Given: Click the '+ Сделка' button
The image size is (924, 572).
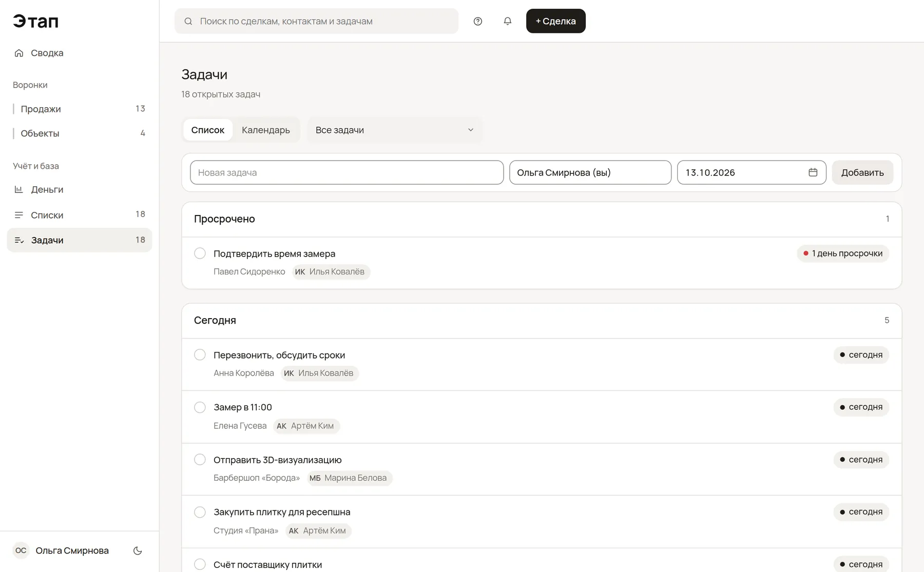Looking at the screenshot, I should click(x=556, y=21).
